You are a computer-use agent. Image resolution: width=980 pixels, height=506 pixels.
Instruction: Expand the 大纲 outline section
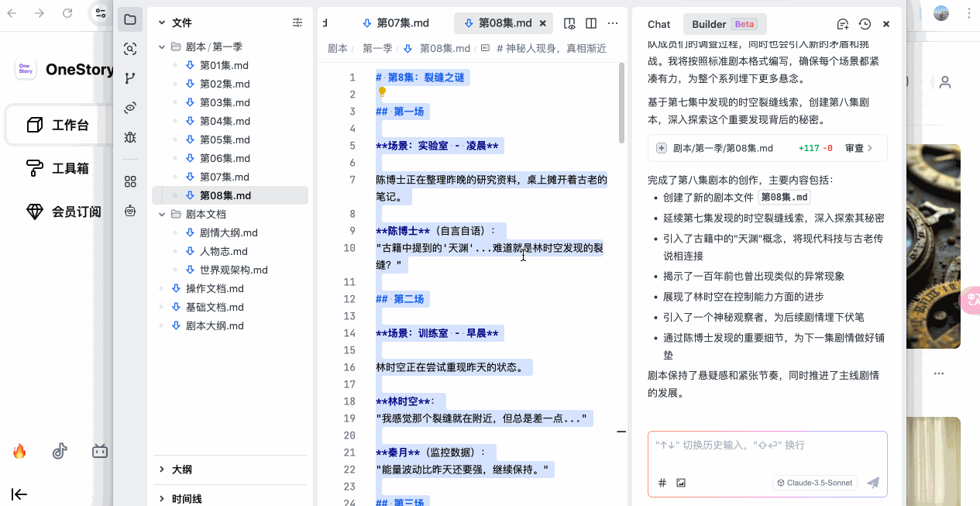[161, 470]
